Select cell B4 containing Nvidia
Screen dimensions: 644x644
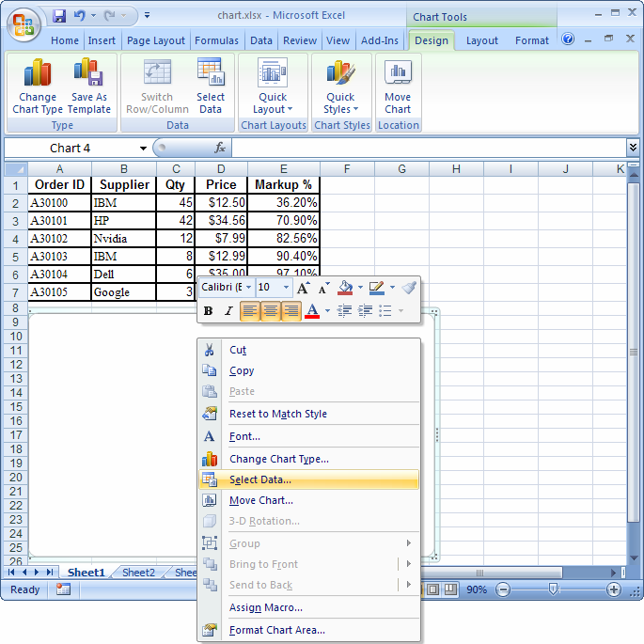click(x=123, y=238)
